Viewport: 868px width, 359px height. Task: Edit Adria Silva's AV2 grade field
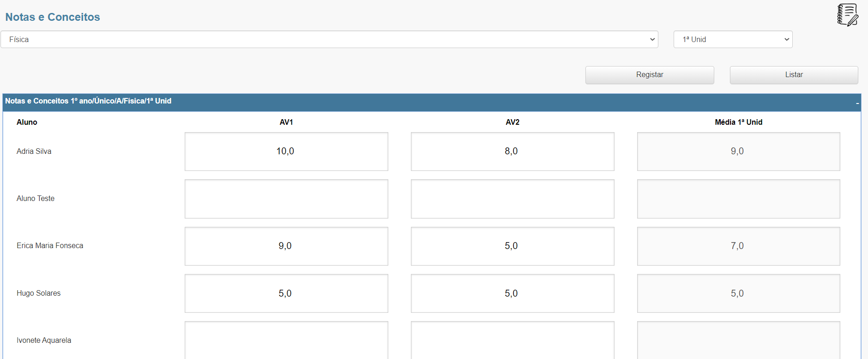512,152
